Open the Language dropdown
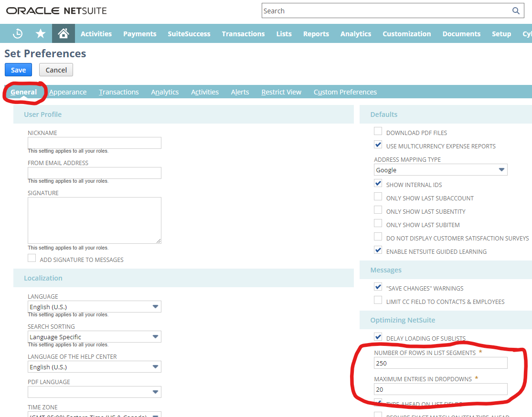Viewport: 532px width, 417px height. 95,306
